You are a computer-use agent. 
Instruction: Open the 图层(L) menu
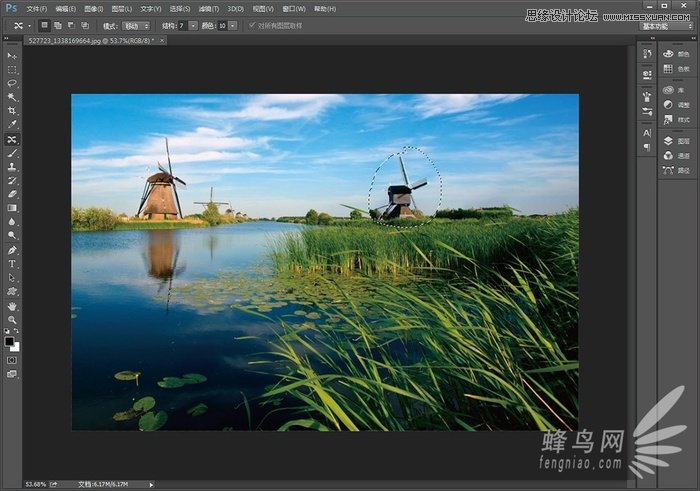point(122,8)
